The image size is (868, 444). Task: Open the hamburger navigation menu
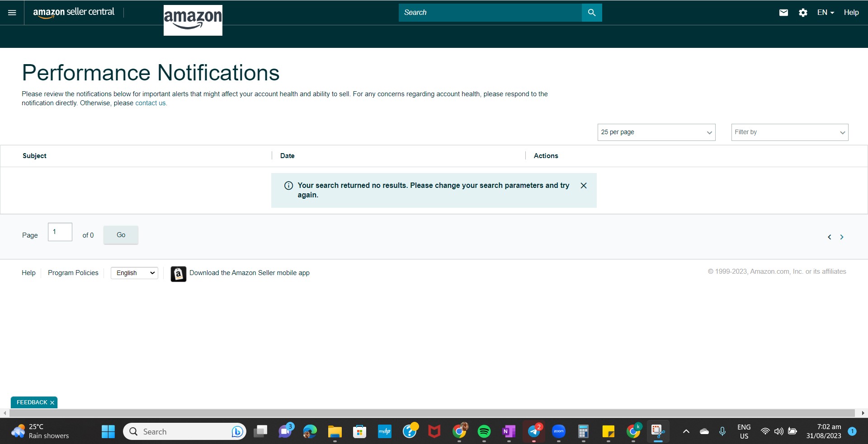tap(12, 13)
